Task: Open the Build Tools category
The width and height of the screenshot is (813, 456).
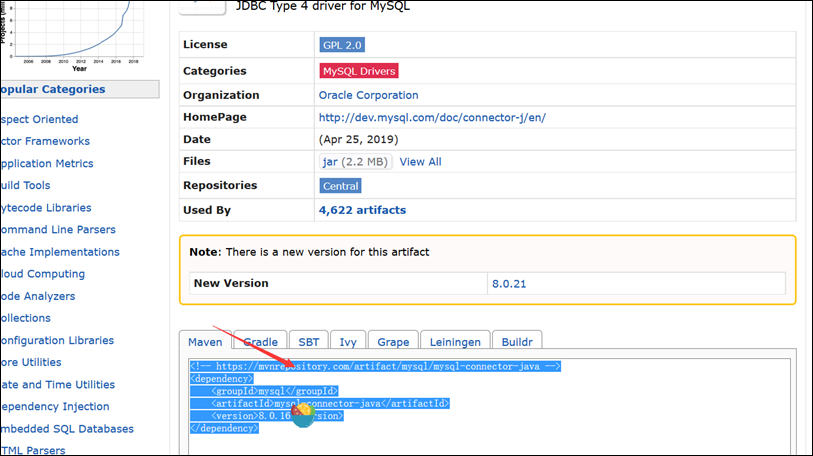Action: click(x=25, y=185)
